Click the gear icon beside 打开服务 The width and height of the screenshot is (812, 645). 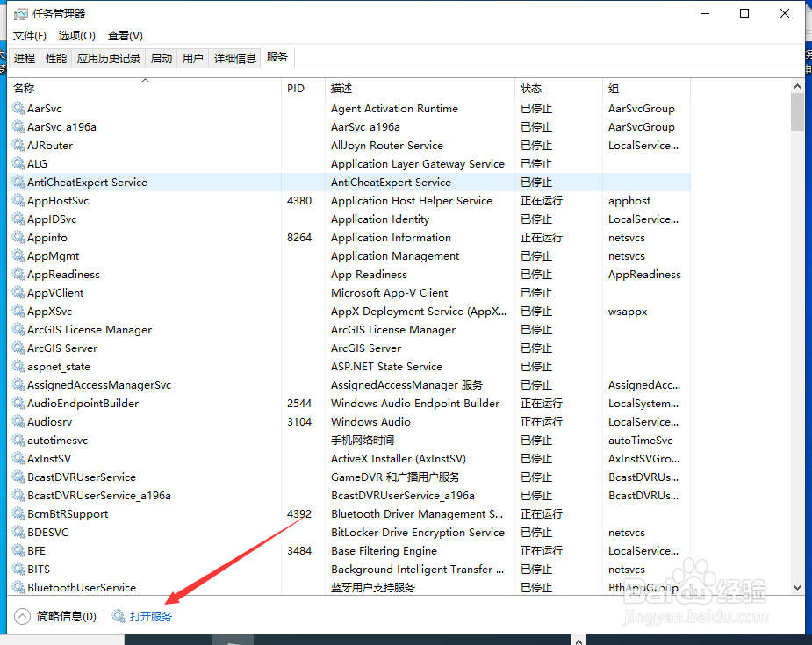pyautogui.click(x=119, y=616)
